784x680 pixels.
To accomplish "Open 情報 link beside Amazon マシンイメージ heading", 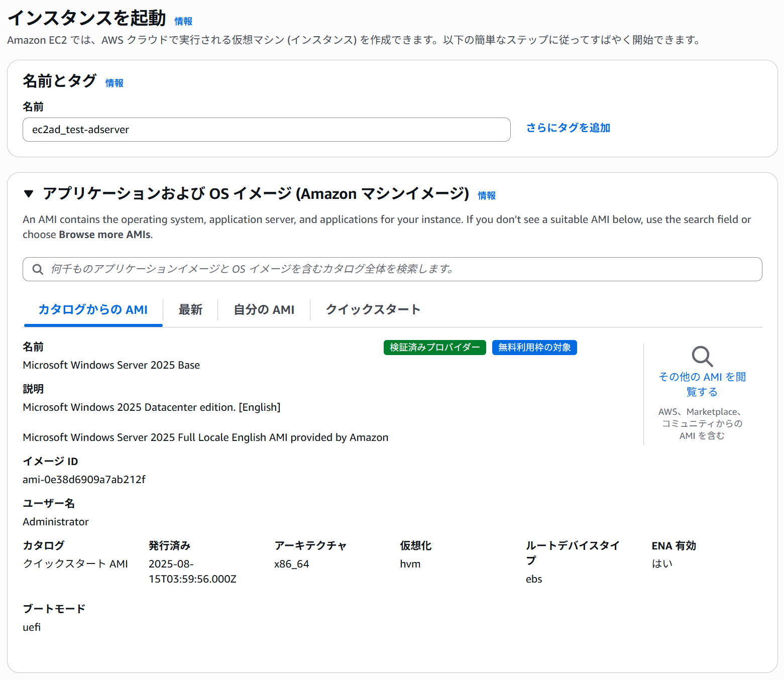I will click(x=486, y=195).
